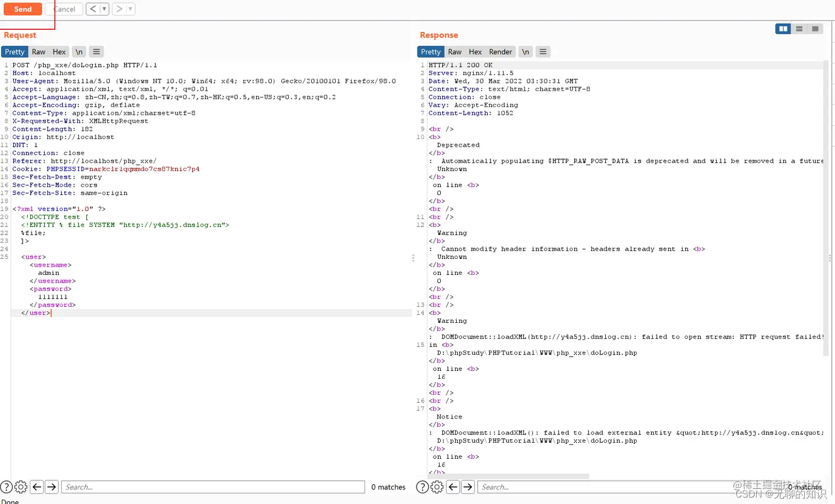Toggle non-printable characters \n in Response

pyautogui.click(x=526, y=52)
